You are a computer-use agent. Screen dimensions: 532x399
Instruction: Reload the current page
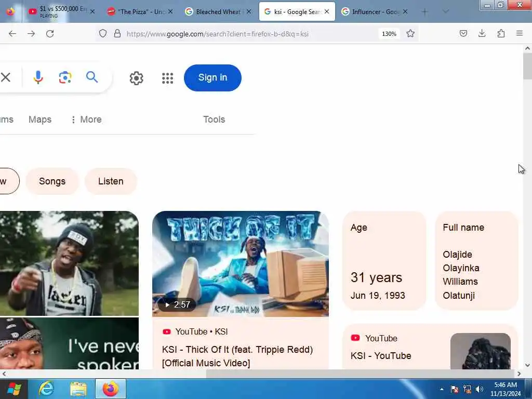[x=50, y=34]
